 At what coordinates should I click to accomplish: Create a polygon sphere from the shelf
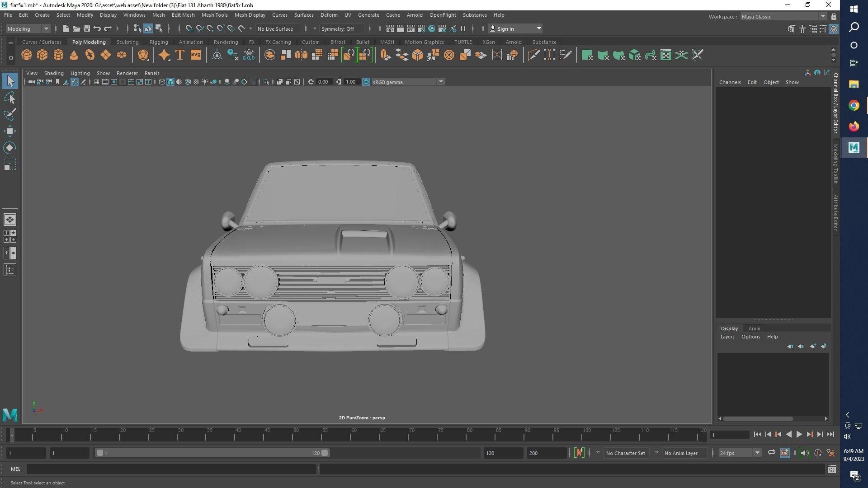[27, 55]
